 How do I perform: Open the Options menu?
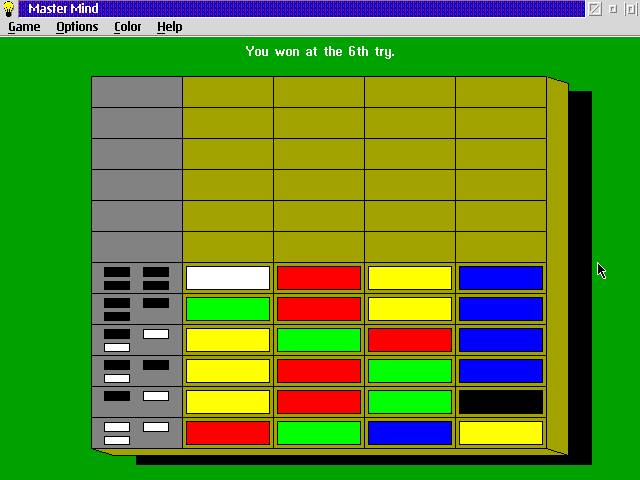point(77,27)
